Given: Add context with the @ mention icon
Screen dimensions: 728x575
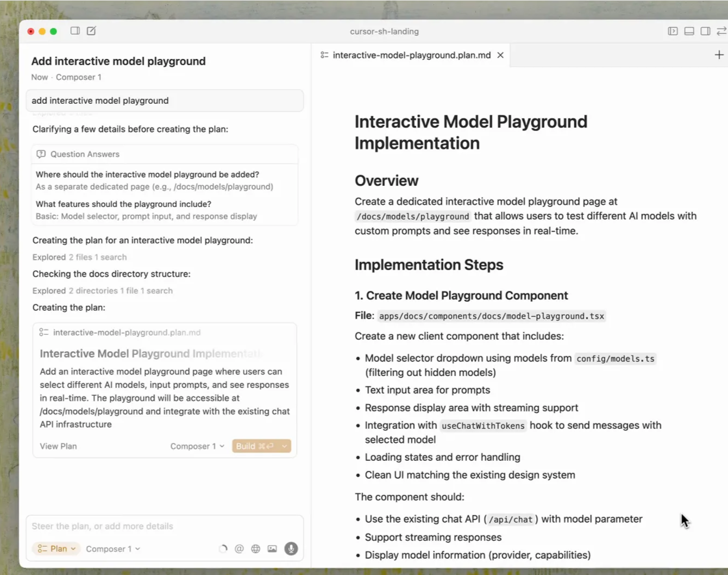Looking at the screenshot, I should pyautogui.click(x=239, y=549).
